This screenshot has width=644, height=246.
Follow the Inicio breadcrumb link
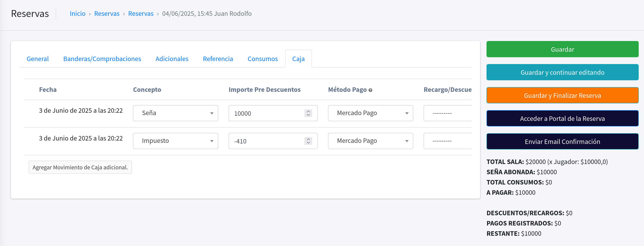pyautogui.click(x=77, y=13)
